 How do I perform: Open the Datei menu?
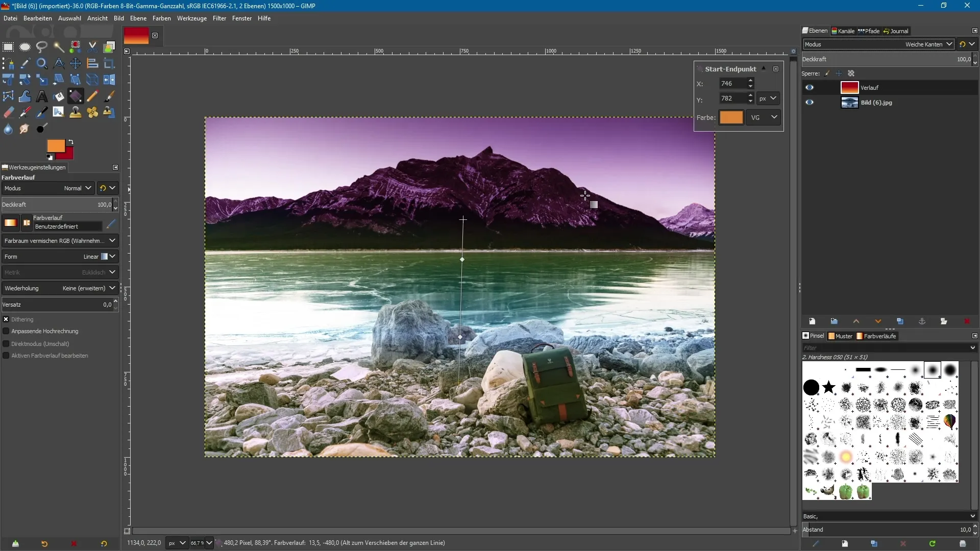pyautogui.click(x=10, y=18)
